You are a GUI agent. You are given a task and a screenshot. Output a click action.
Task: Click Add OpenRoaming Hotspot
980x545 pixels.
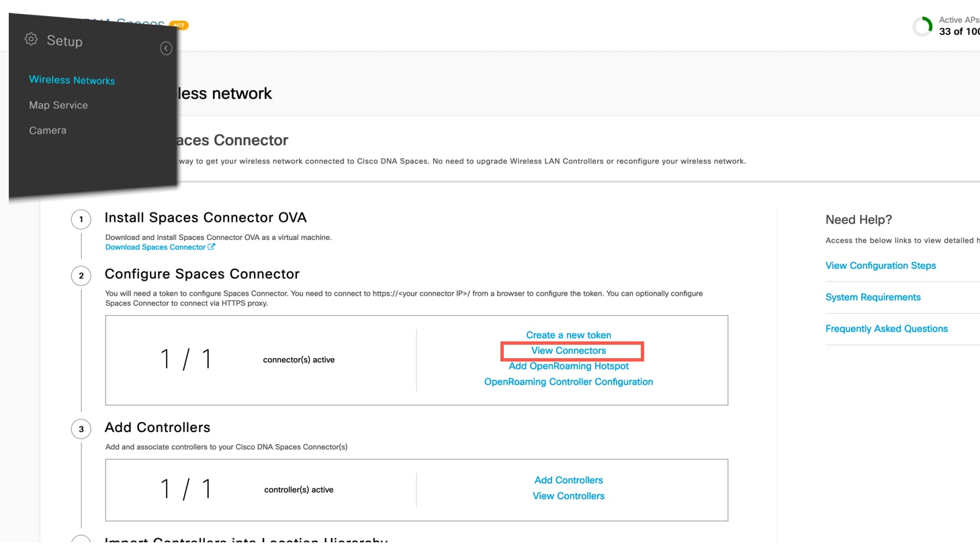coord(569,366)
